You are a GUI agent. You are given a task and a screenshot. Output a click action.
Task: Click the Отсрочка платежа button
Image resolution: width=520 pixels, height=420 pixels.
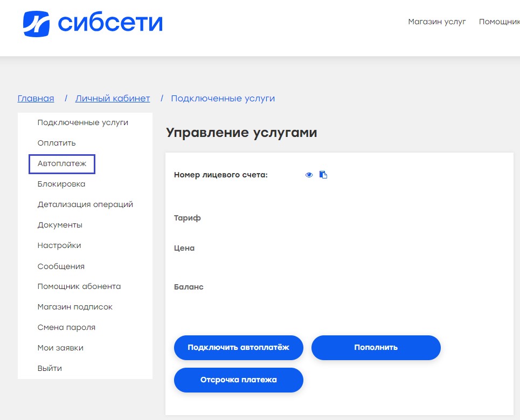238,380
